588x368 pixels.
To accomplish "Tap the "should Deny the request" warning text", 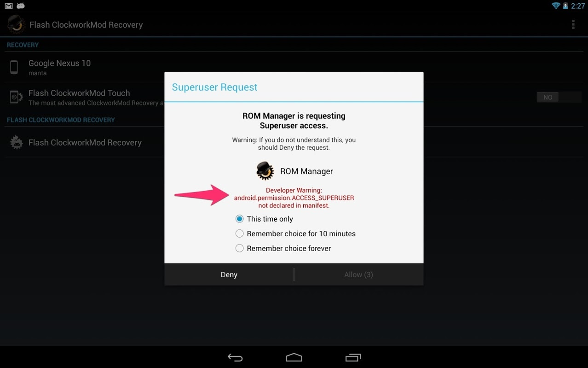I will 294,148.
